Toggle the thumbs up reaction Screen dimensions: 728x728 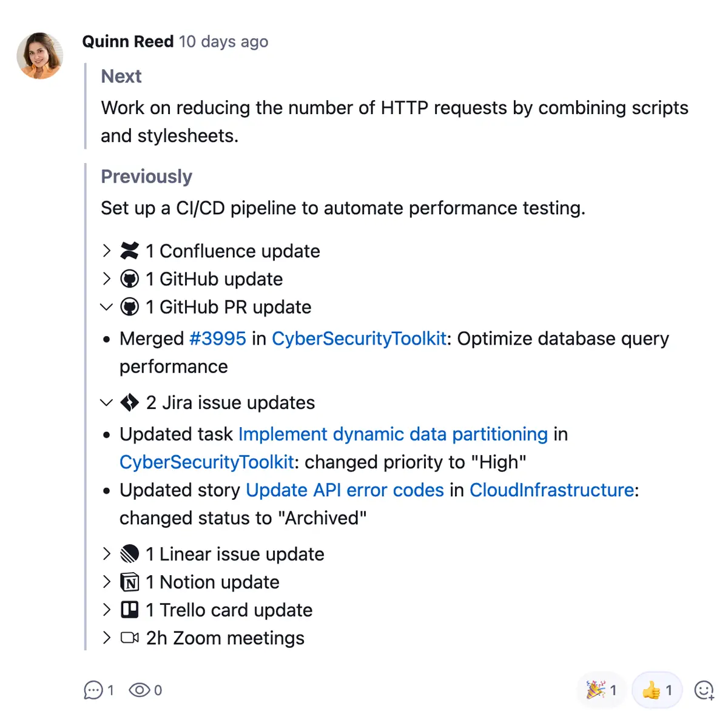click(x=657, y=690)
